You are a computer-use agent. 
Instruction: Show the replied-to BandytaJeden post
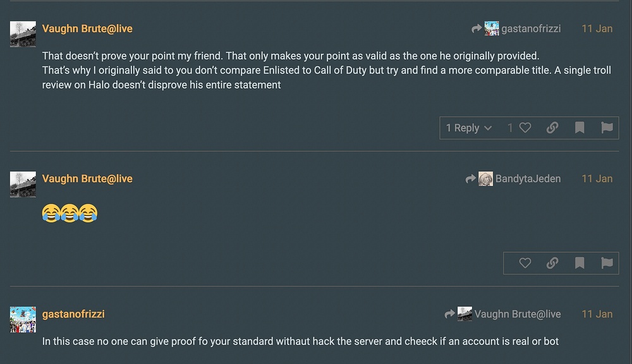pyautogui.click(x=513, y=179)
